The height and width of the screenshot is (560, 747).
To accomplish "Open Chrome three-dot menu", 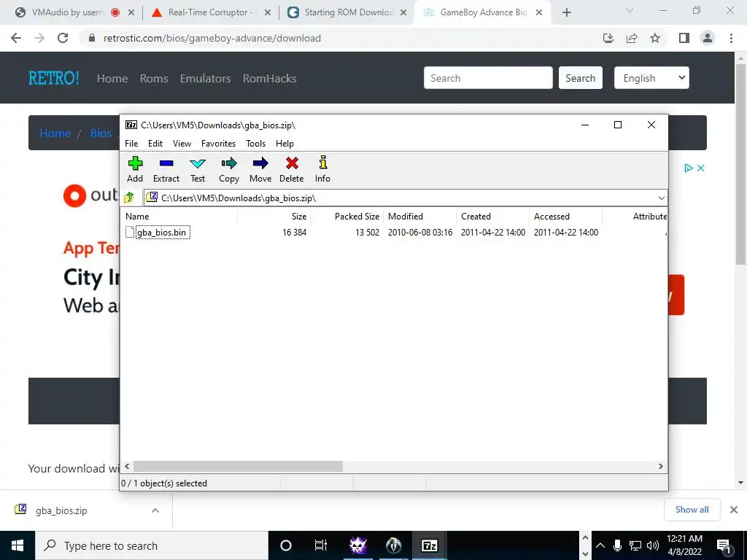I will tap(731, 38).
